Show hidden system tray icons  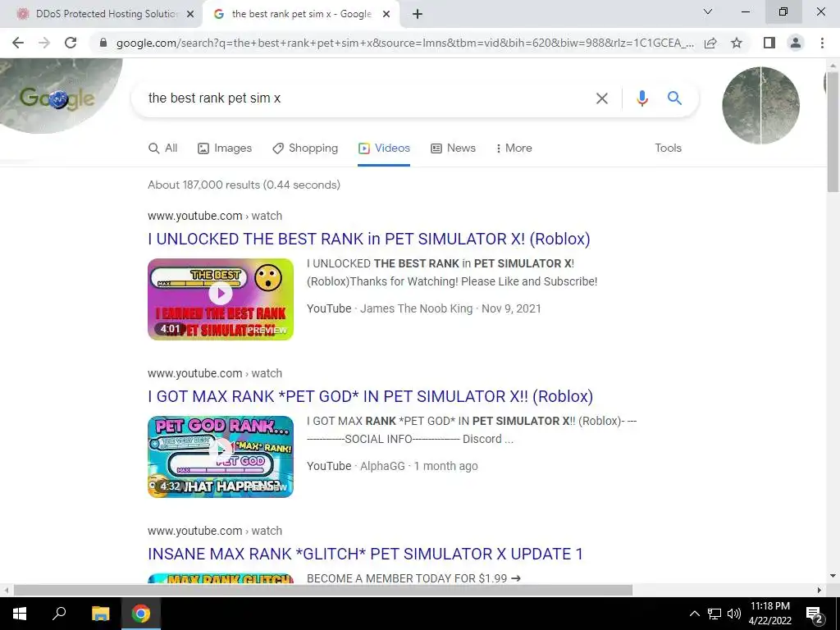(x=694, y=614)
